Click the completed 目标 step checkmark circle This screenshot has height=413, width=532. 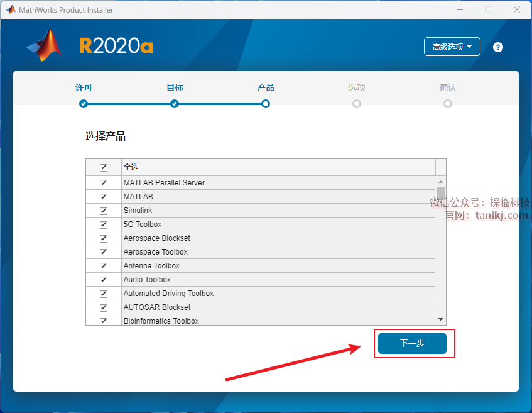click(x=175, y=104)
